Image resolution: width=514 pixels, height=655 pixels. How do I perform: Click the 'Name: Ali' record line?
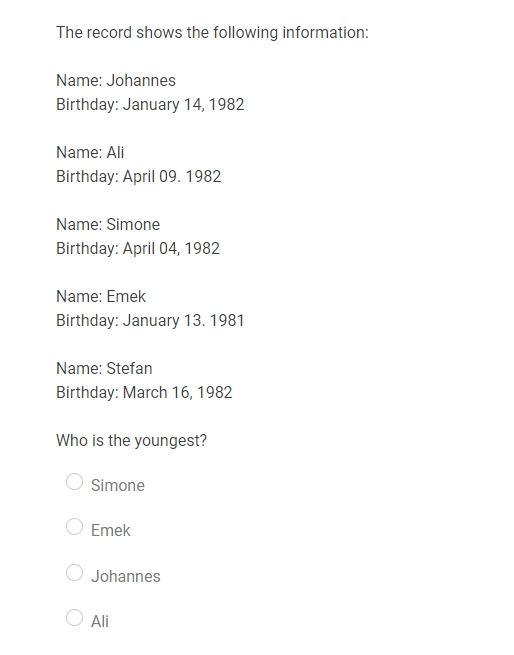tap(90, 152)
